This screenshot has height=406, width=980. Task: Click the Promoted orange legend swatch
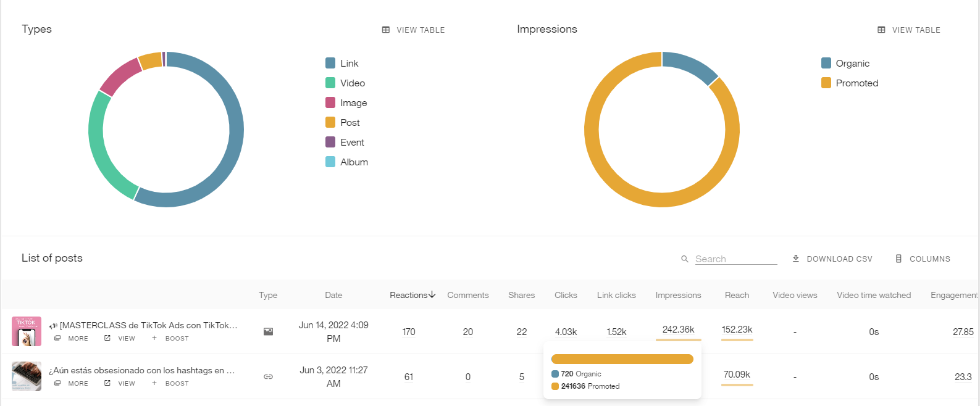click(826, 83)
